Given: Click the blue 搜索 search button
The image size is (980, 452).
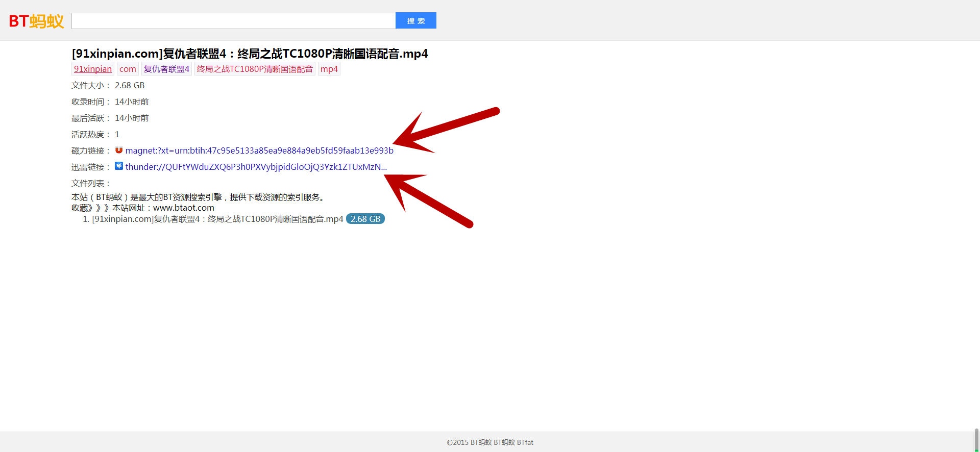Looking at the screenshot, I should click(x=416, y=20).
